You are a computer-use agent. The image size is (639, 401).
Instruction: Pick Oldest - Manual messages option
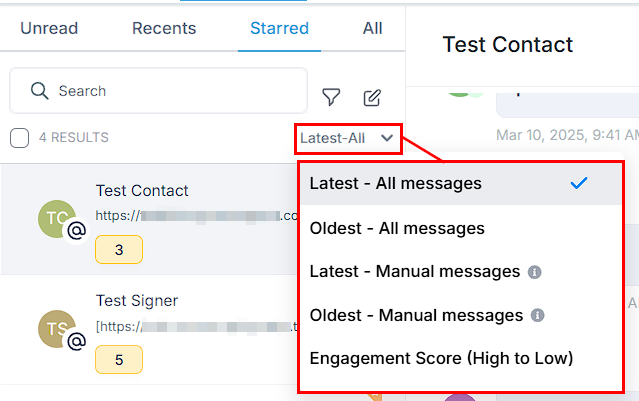click(461, 315)
